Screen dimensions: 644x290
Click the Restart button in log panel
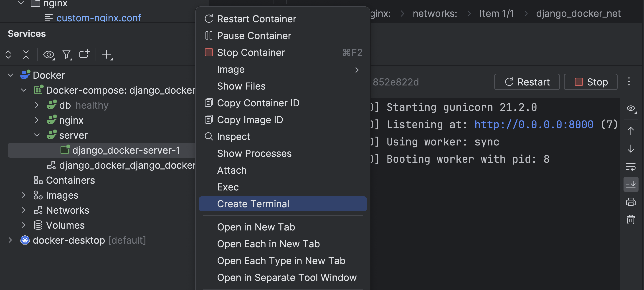click(x=527, y=82)
